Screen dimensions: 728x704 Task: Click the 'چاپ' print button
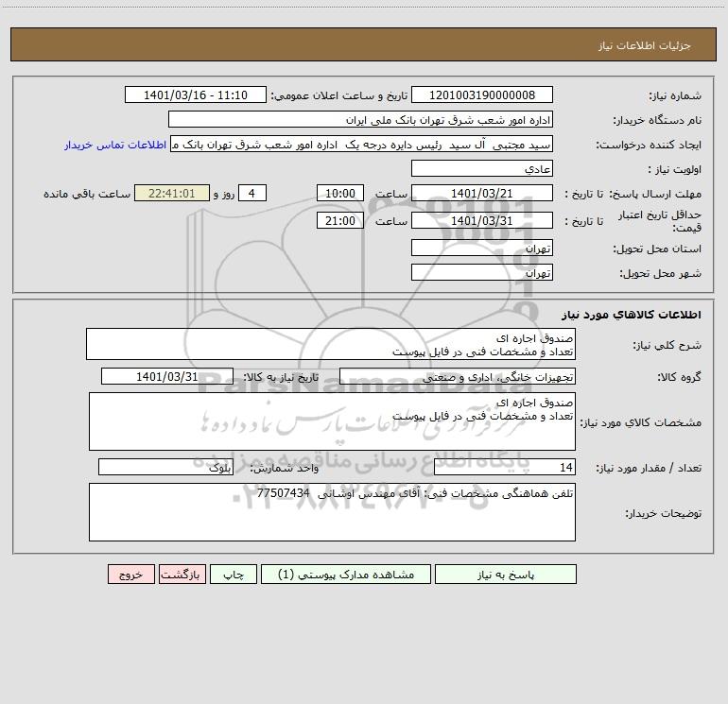pos(234,574)
